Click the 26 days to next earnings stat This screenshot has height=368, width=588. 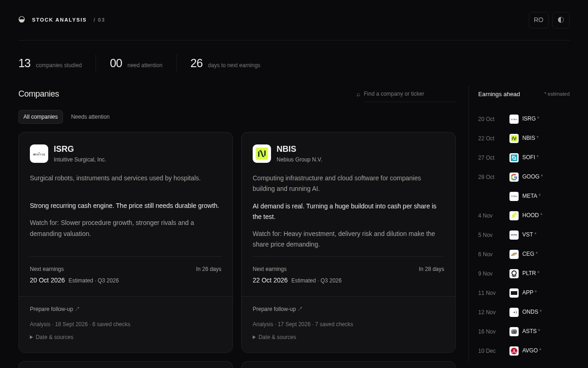(225, 63)
